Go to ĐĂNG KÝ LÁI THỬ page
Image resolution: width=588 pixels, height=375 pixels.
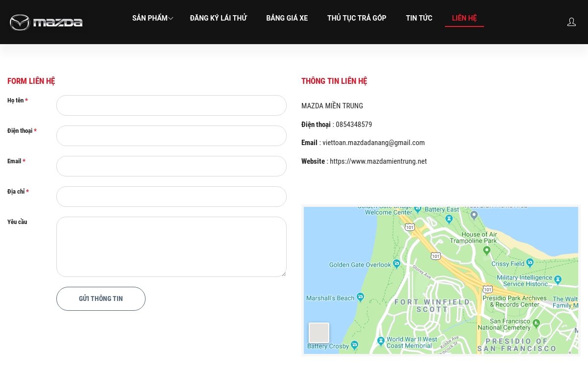(x=219, y=18)
